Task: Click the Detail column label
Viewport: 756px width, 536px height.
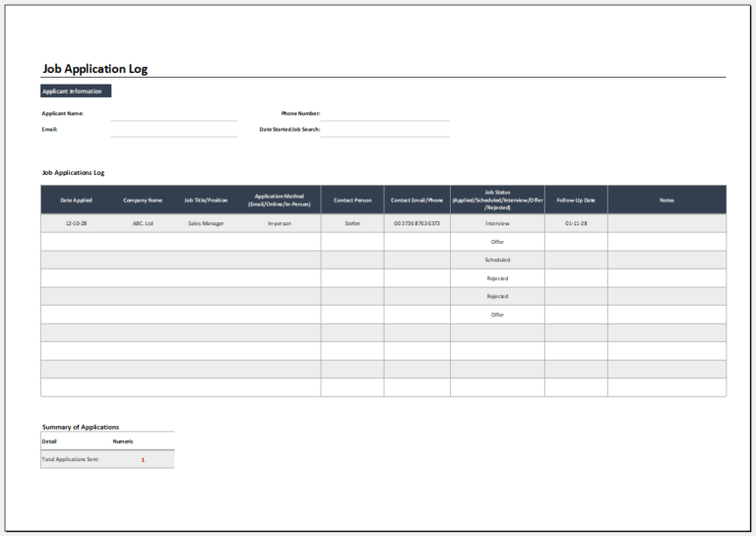Action: click(x=49, y=442)
